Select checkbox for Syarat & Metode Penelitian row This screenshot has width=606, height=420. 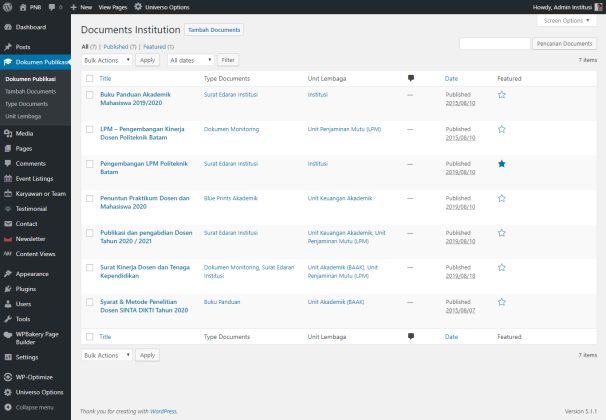(89, 300)
